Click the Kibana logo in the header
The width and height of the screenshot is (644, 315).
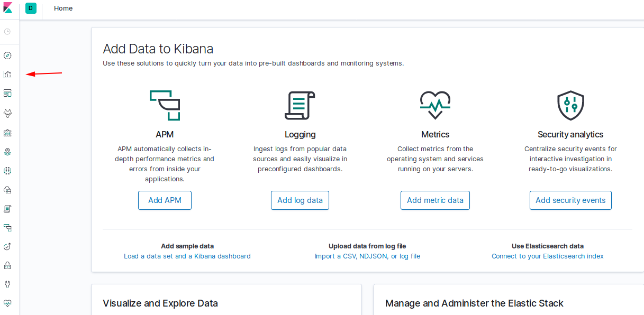tap(8, 8)
